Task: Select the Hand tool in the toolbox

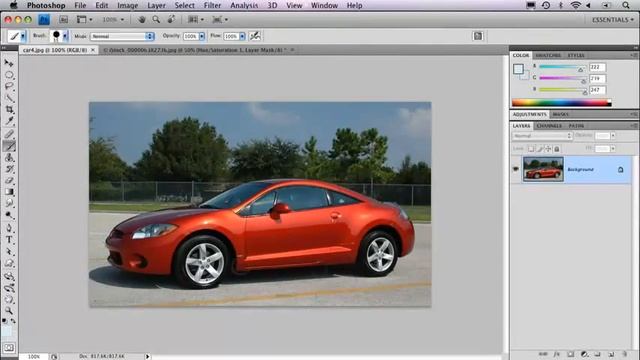Action: point(9,300)
